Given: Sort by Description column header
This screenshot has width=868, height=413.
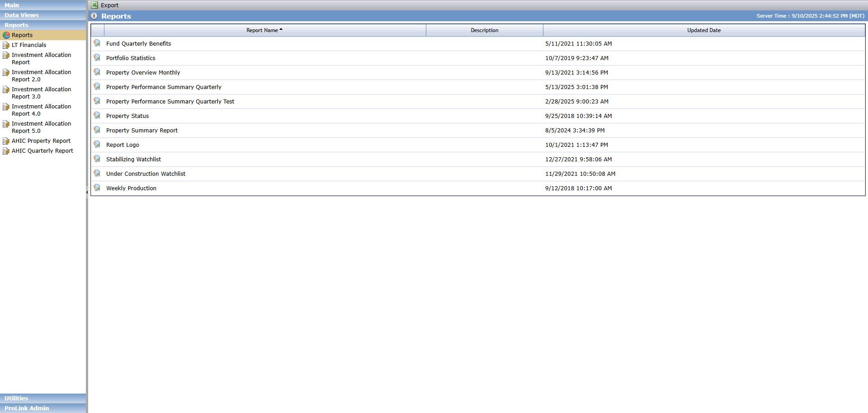Looking at the screenshot, I should (485, 30).
